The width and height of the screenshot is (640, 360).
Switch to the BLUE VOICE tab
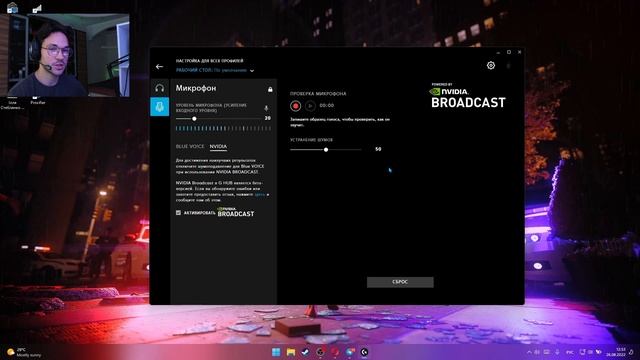(190, 146)
